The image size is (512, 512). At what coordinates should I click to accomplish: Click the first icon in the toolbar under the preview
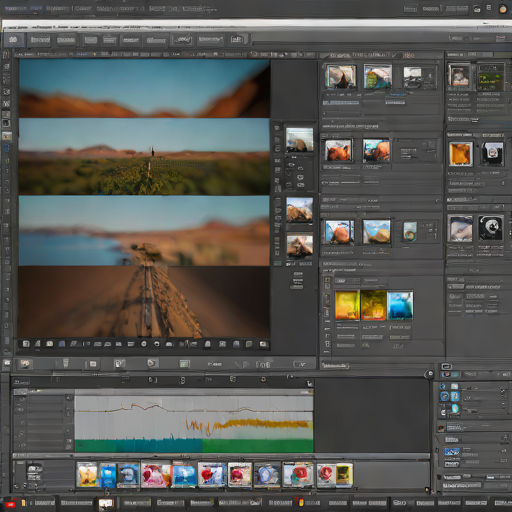point(26,344)
